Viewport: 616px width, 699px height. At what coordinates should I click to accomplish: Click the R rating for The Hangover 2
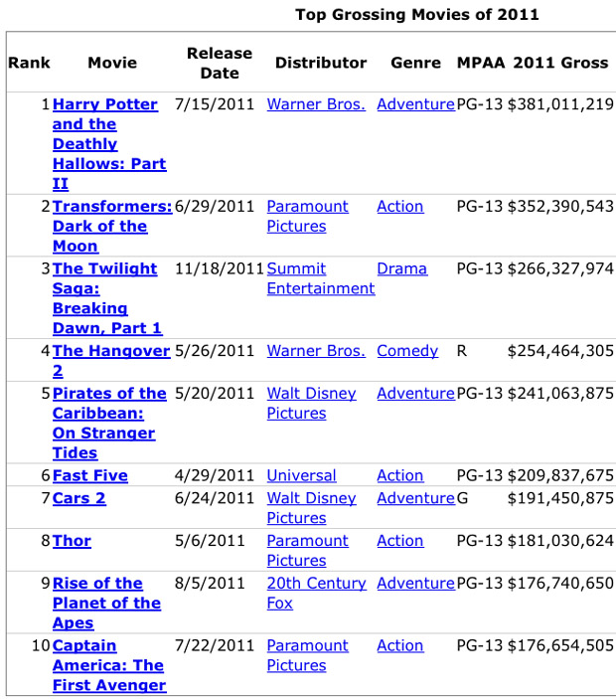(462, 351)
